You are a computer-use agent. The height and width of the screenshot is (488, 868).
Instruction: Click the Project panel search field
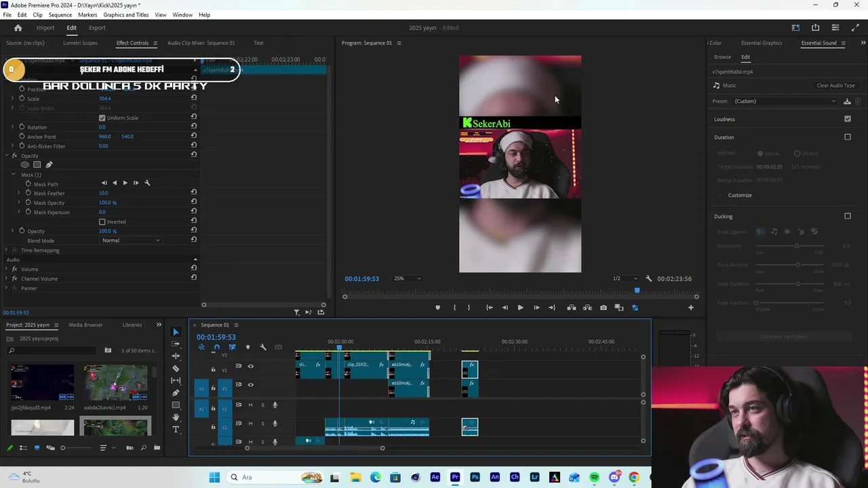52,350
